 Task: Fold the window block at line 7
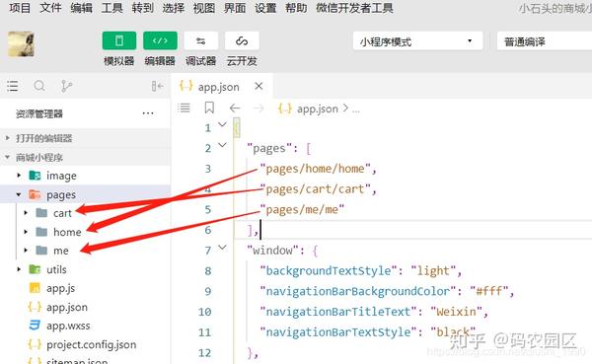pyautogui.click(x=222, y=248)
